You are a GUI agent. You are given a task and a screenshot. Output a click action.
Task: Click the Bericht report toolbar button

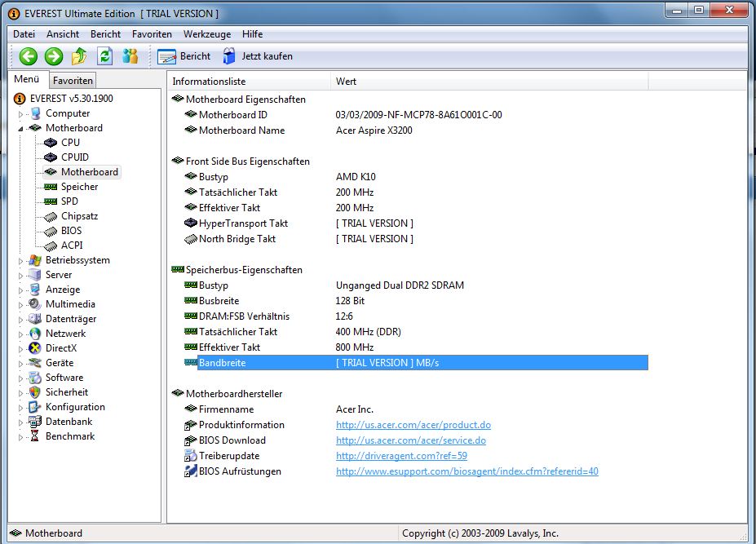[x=184, y=56]
